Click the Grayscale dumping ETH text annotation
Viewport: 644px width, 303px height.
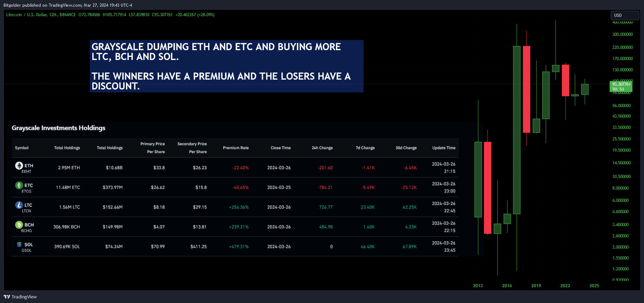coord(227,66)
